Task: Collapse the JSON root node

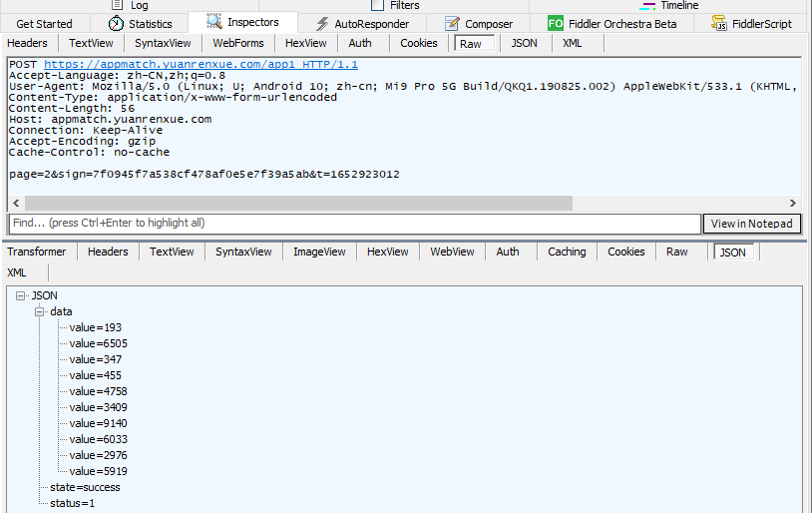Action: 20,295
